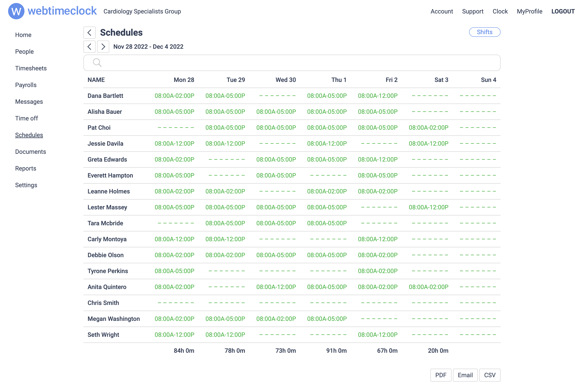
Task: Export the schedule as PDF
Action: coord(441,375)
